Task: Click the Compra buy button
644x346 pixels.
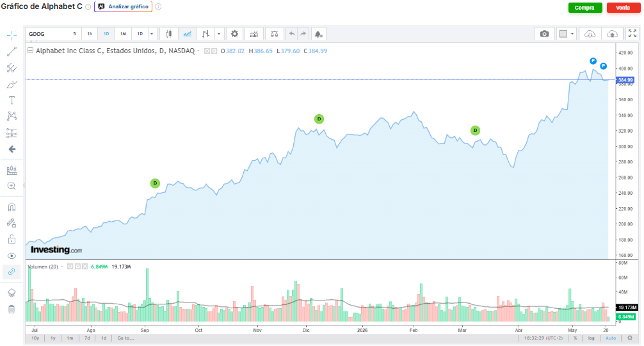Action: tap(584, 8)
